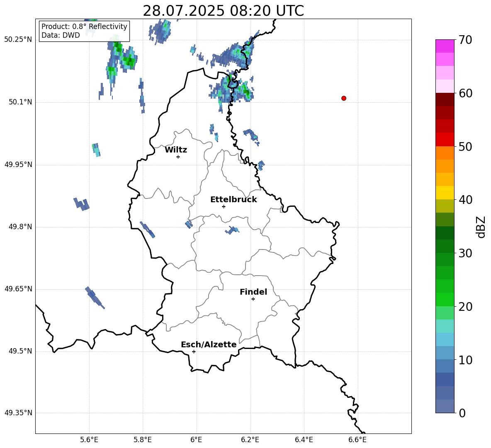
Task: Click the colorbar value 10
Action: tap(465, 360)
